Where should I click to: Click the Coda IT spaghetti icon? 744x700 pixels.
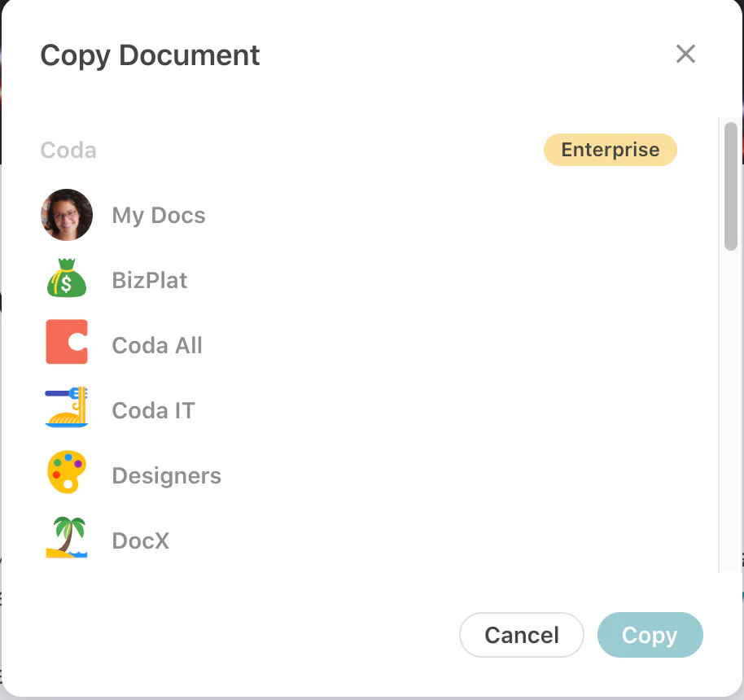coord(67,409)
